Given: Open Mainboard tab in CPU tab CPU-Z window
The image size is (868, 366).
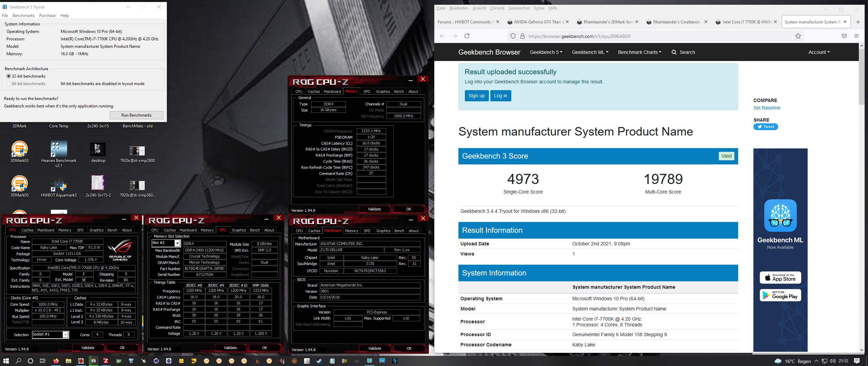Looking at the screenshot, I should [x=46, y=230].
